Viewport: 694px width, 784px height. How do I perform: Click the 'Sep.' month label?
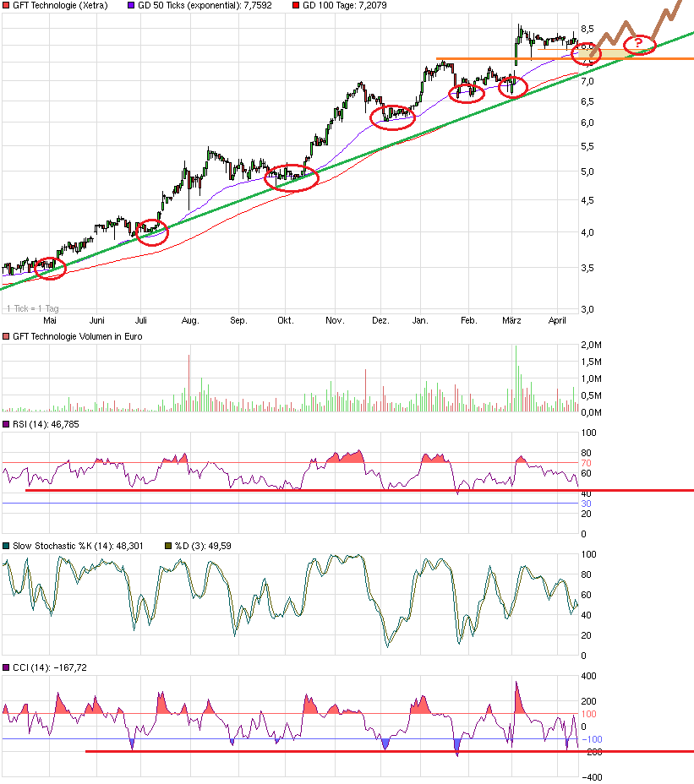point(238,320)
